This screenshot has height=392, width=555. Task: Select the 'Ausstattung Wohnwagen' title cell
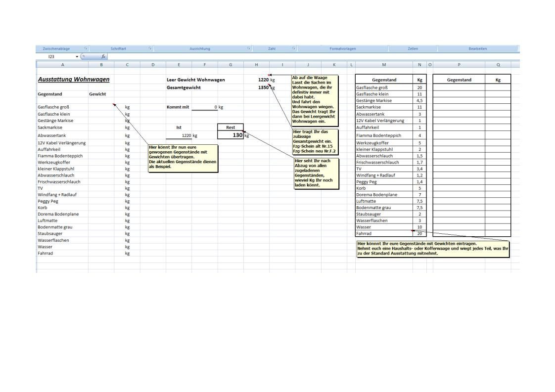click(74, 79)
